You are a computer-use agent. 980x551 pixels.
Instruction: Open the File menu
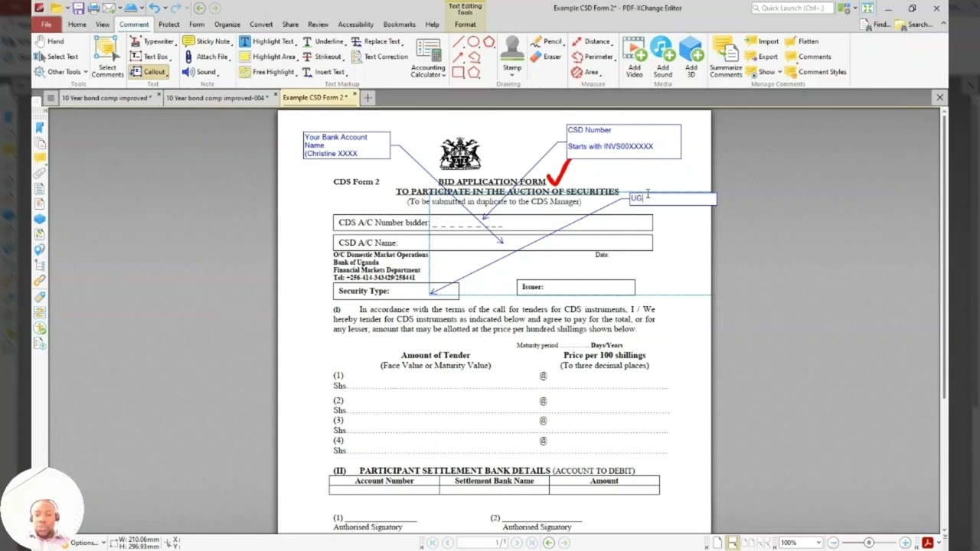click(x=46, y=24)
